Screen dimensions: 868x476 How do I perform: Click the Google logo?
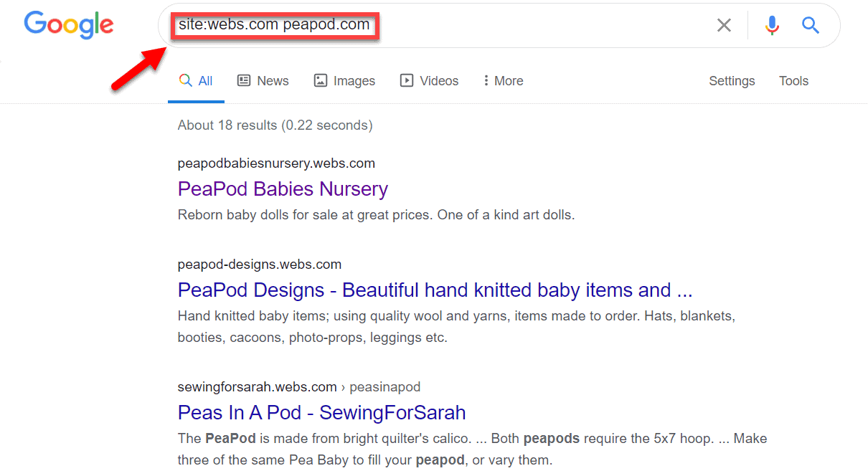coord(69,25)
